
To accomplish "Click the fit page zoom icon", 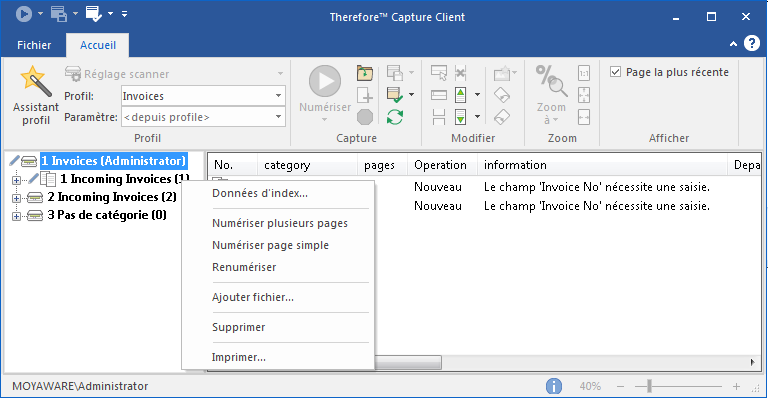I will (x=584, y=95).
